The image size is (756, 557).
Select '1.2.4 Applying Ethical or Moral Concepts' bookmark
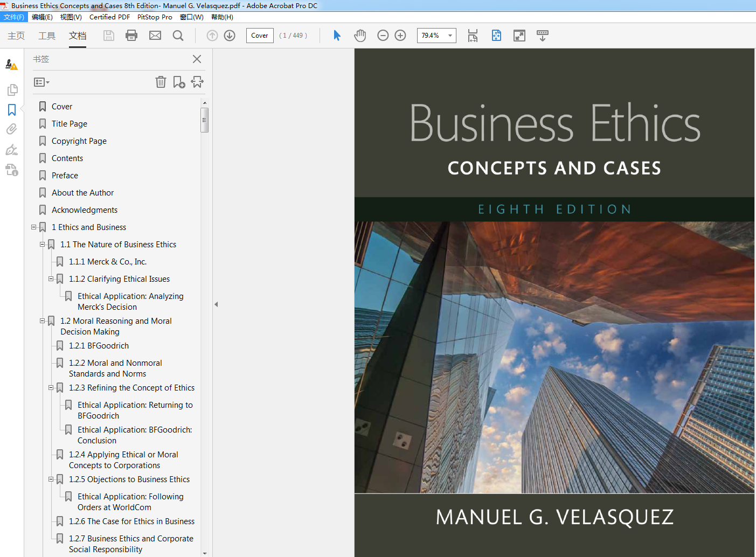click(x=123, y=460)
